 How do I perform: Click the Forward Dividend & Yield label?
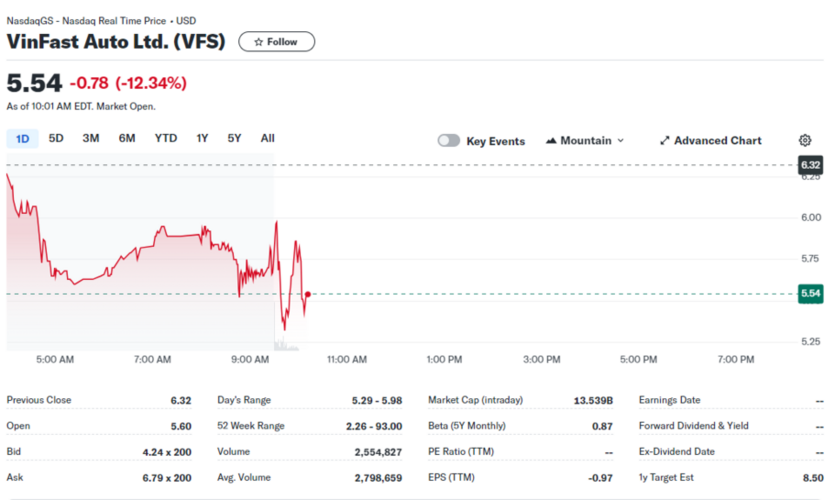(693, 426)
